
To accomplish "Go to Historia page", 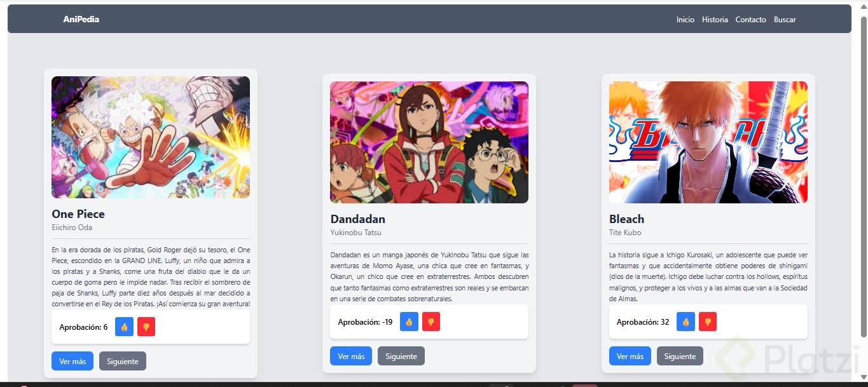I will tap(715, 20).
